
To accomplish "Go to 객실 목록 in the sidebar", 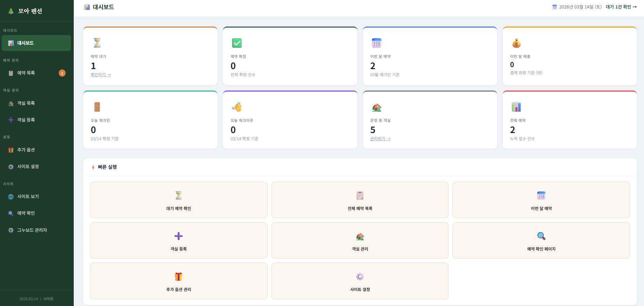I will pyautogui.click(x=26, y=103).
